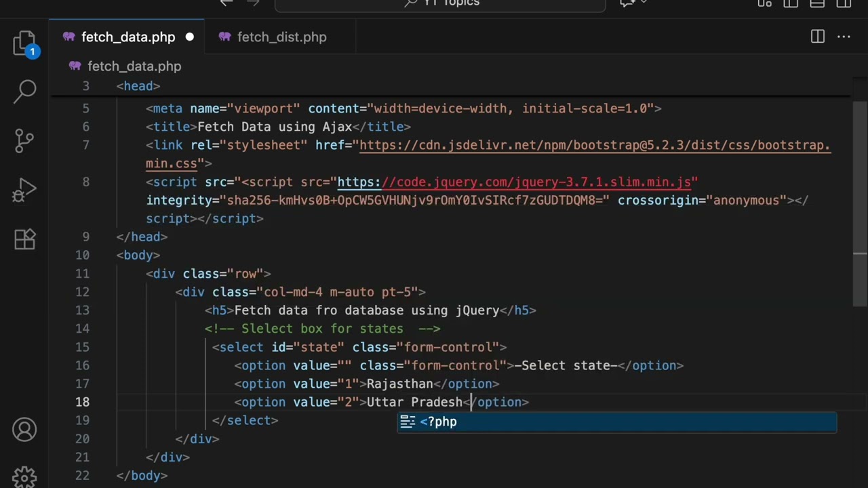This screenshot has height=488, width=868.
Task: Split the editor to the right
Action: coord(818,37)
